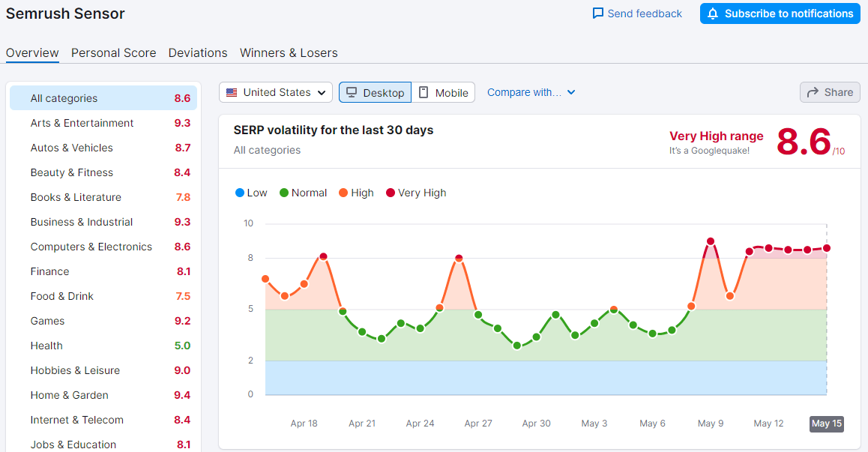The image size is (868, 452).
Task: Click the United States flag icon
Action: point(232,92)
